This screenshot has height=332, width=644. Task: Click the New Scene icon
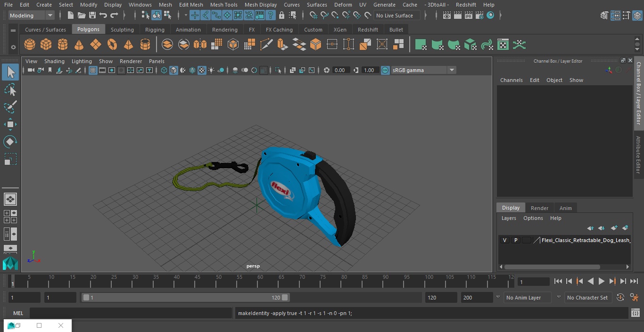(x=70, y=16)
